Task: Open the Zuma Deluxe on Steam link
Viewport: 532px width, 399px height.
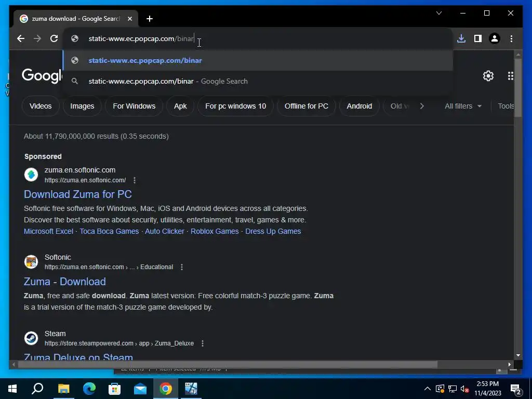Action: pos(78,356)
